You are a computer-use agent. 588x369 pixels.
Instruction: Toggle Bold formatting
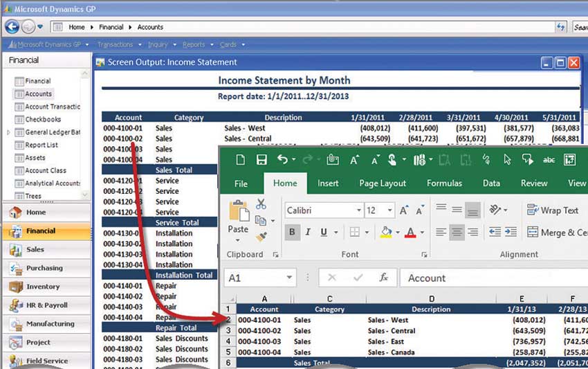tap(292, 233)
